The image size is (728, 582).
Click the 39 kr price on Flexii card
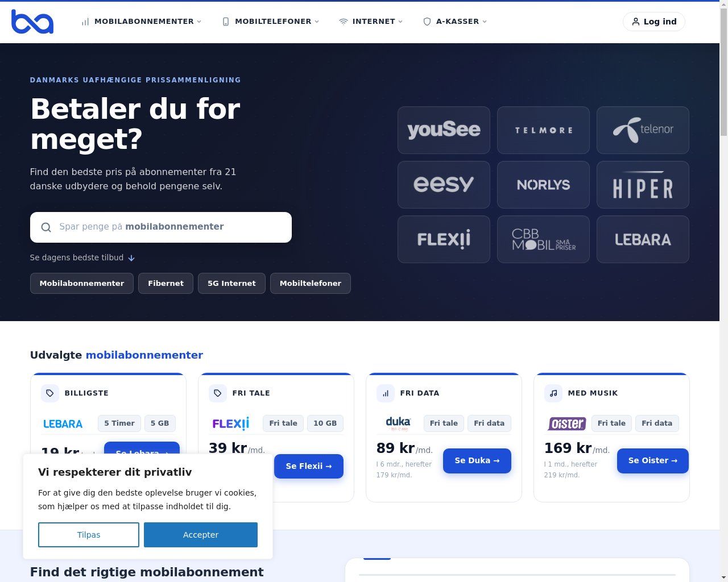pos(227,448)
